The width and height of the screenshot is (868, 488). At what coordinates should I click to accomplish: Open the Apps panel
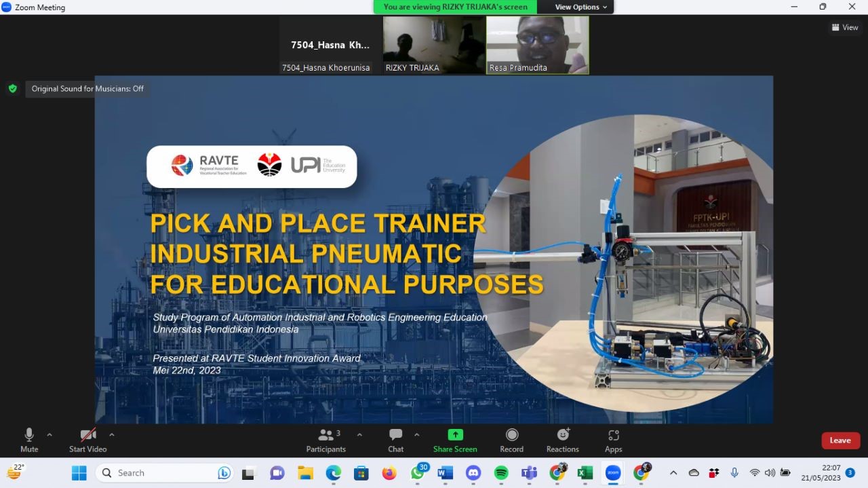(614, 440)
